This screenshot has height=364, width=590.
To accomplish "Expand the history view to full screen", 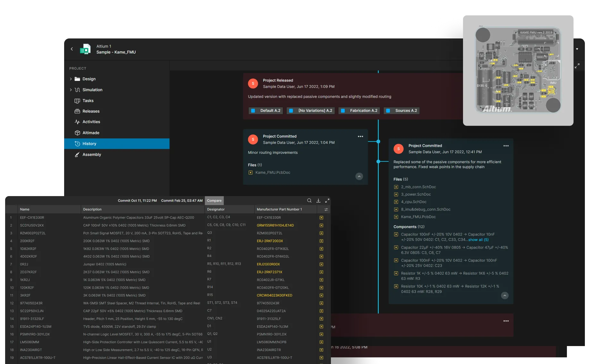I will [577, 66].
